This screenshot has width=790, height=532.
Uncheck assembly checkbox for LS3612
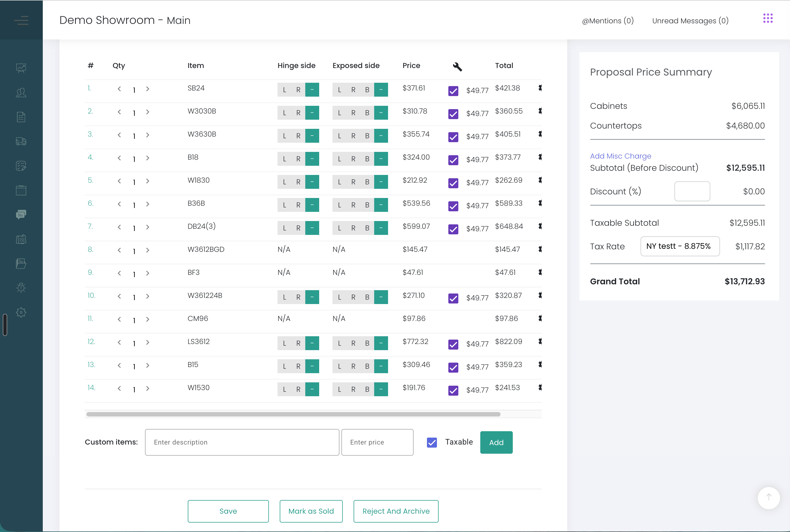click(x=453, y=344)
